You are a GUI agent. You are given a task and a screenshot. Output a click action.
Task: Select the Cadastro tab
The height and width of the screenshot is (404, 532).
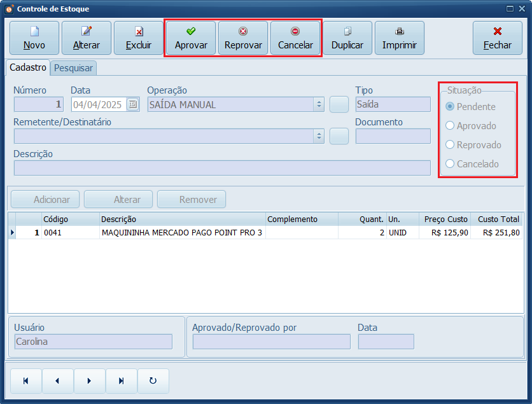(x=27, y=67)
